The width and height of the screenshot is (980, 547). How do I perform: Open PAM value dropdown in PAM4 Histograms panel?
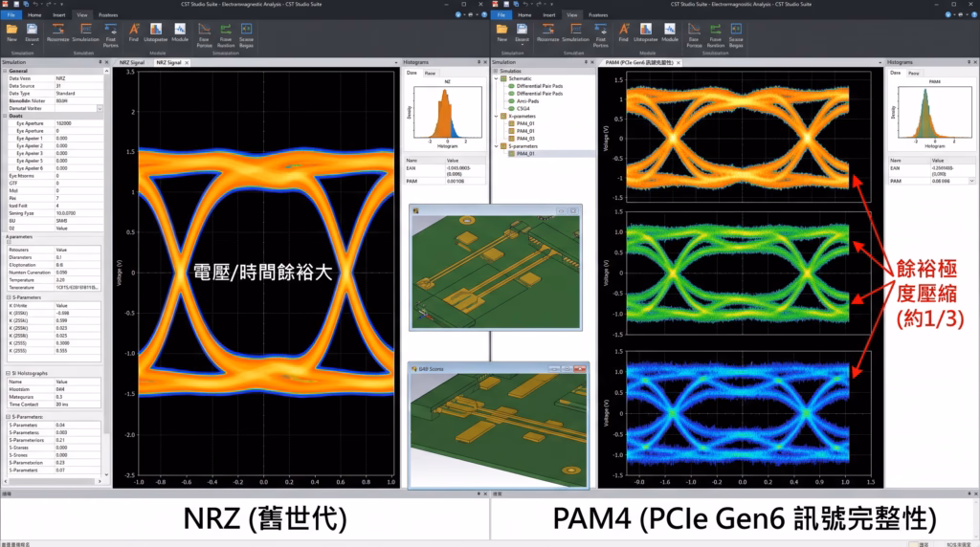coord(971,181)
